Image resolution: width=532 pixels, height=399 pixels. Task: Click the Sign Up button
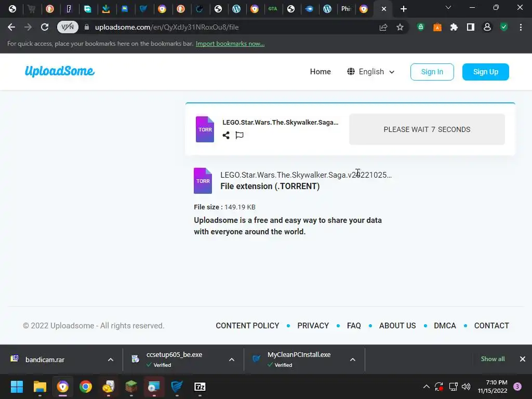point(486,72)
